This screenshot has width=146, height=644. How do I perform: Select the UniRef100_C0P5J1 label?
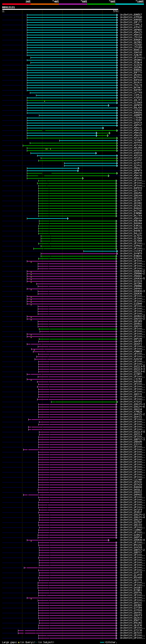pyautogui.click(x=131, y=95)
